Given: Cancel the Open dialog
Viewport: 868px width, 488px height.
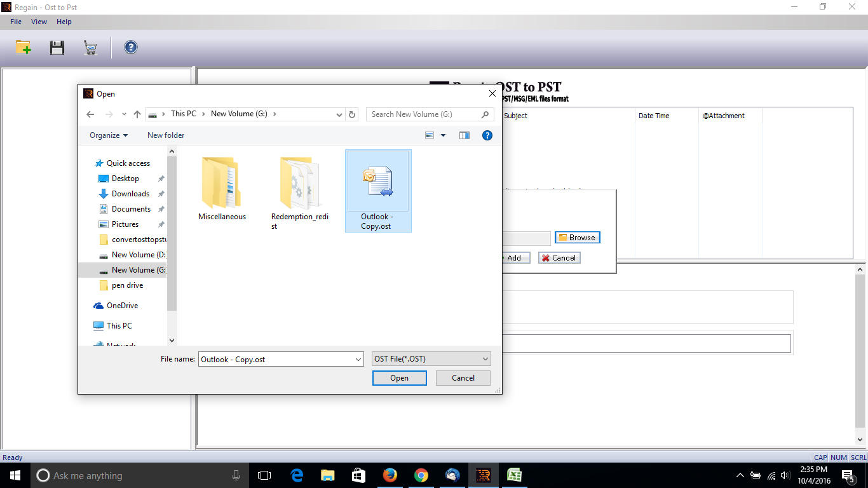Looking at the screenshot, I should 463,378.
